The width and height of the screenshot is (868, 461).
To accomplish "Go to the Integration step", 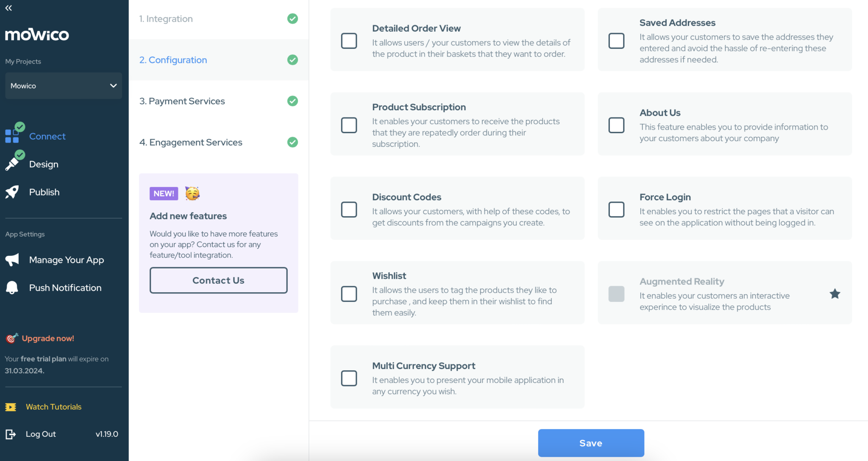I will point(166,19).
